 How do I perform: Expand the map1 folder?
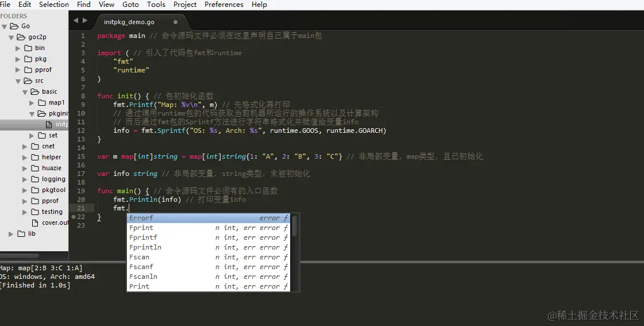coord(32,103)
